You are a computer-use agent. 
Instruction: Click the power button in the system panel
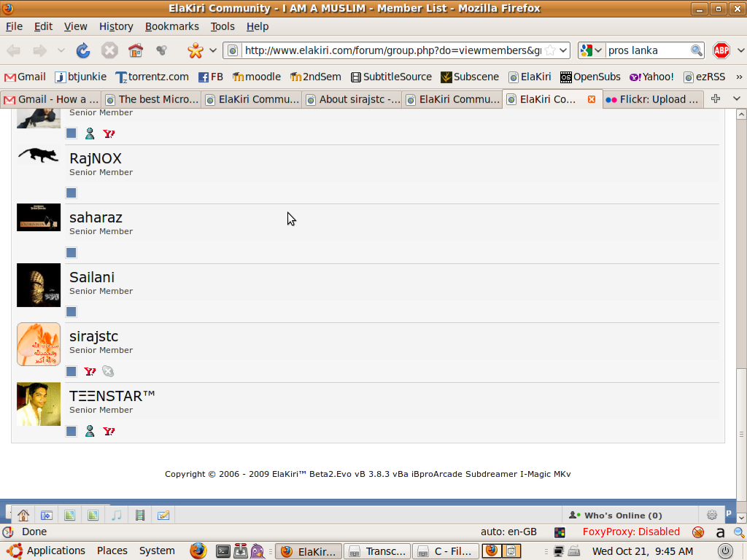[725, 551]
